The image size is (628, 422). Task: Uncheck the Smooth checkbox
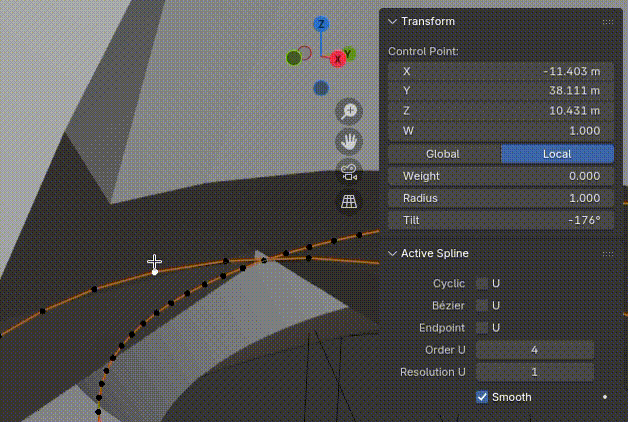click(482, 397)
